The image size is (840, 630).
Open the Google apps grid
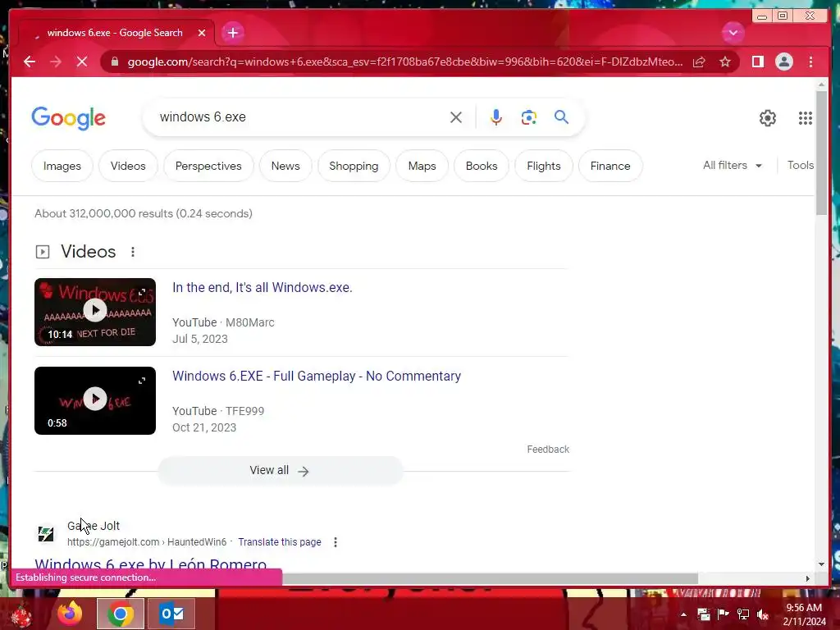tap(806, 118)
